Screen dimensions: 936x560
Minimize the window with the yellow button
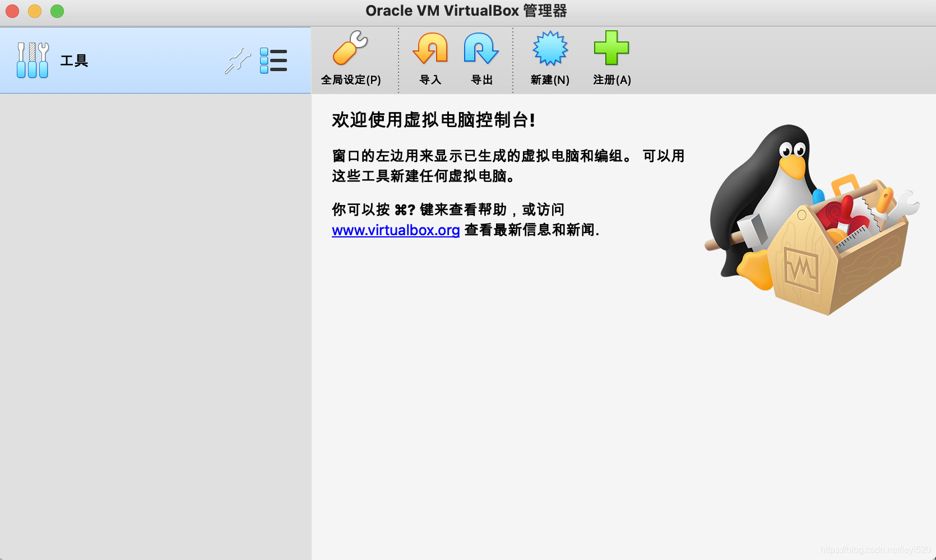pos(35,11)
